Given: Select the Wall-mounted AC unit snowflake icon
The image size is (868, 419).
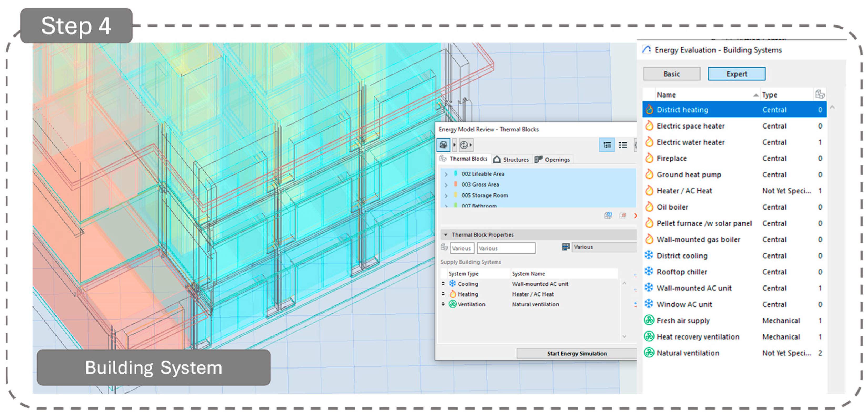Looking at the screenshot, I should 649,288.
